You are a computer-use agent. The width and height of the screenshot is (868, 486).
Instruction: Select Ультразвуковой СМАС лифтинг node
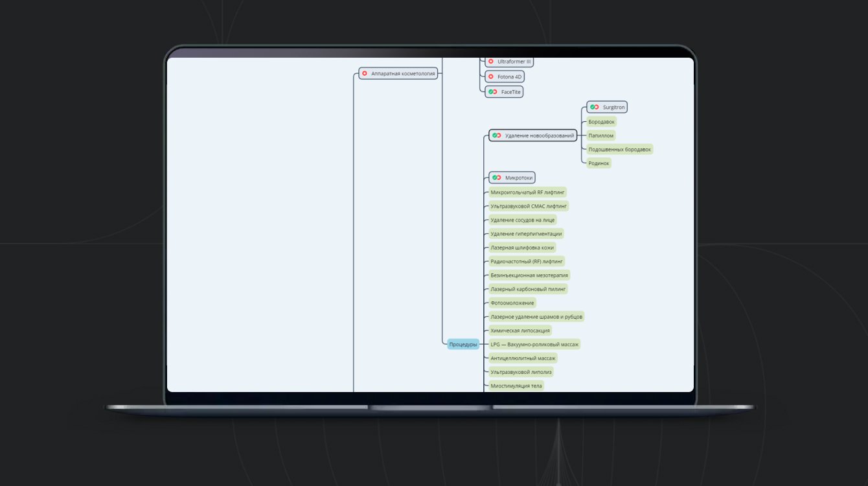pos(529,206)
